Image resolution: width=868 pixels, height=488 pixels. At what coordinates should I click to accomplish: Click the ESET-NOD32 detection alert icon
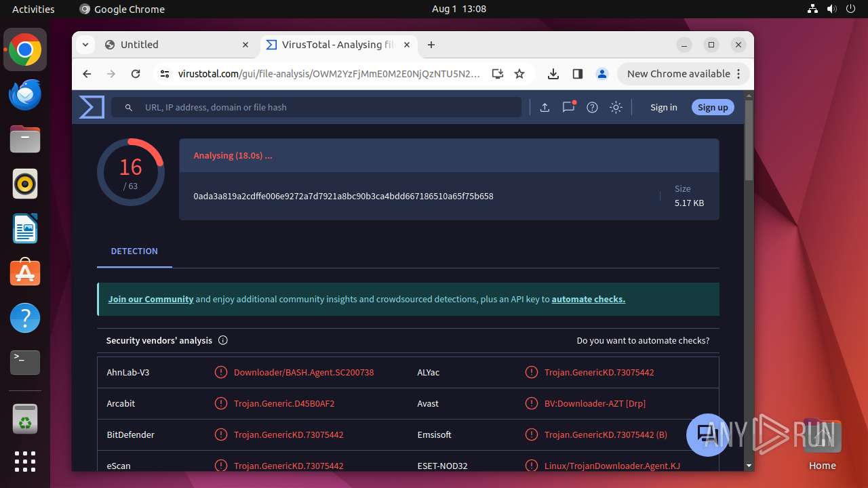[x=532, y=466]
